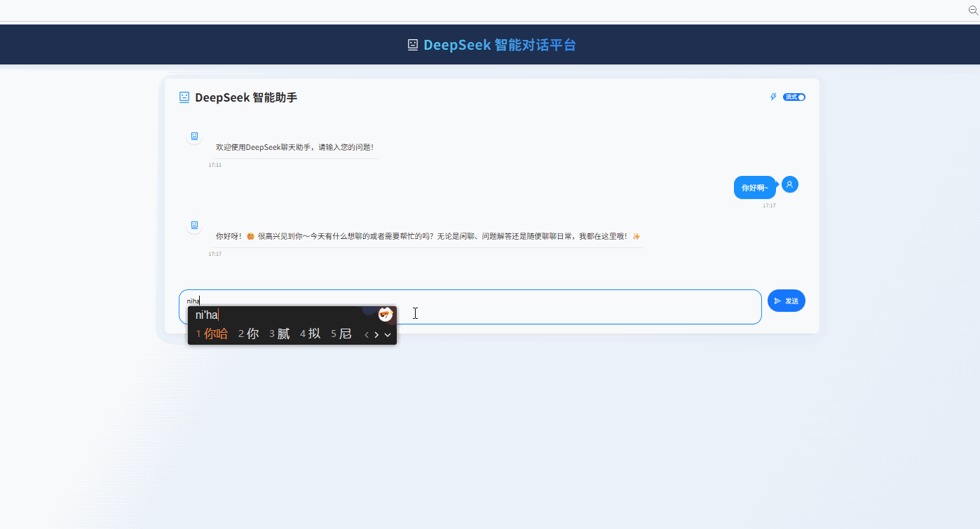Viewport: 980px width, 529px height.
Task: Click the 17:17 timestamp under the assistant reply
Action: 215,254
